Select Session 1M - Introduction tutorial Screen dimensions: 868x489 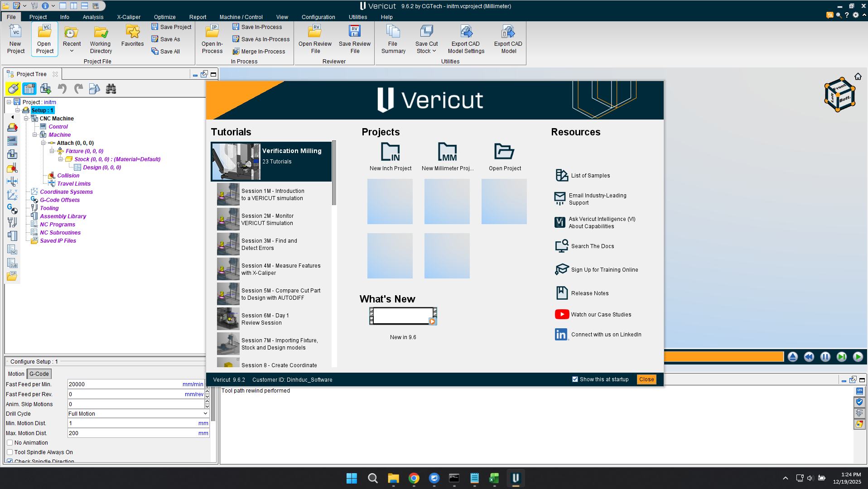pyautogui.click(x=273, y=195)
